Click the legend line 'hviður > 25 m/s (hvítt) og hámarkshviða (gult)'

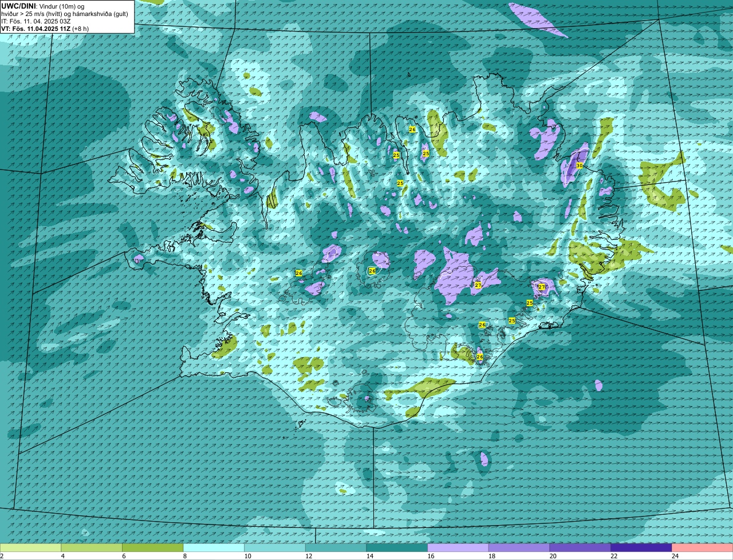tap(65, 13)
